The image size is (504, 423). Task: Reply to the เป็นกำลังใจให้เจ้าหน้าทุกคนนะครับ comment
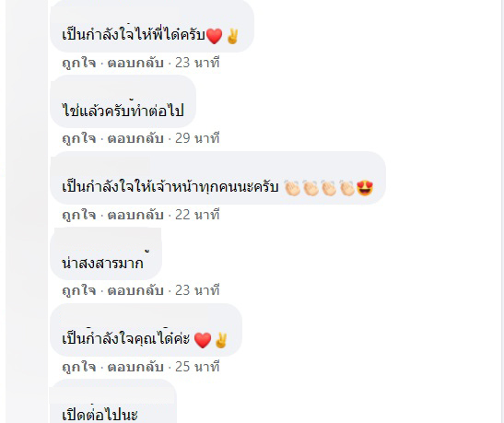135,215
